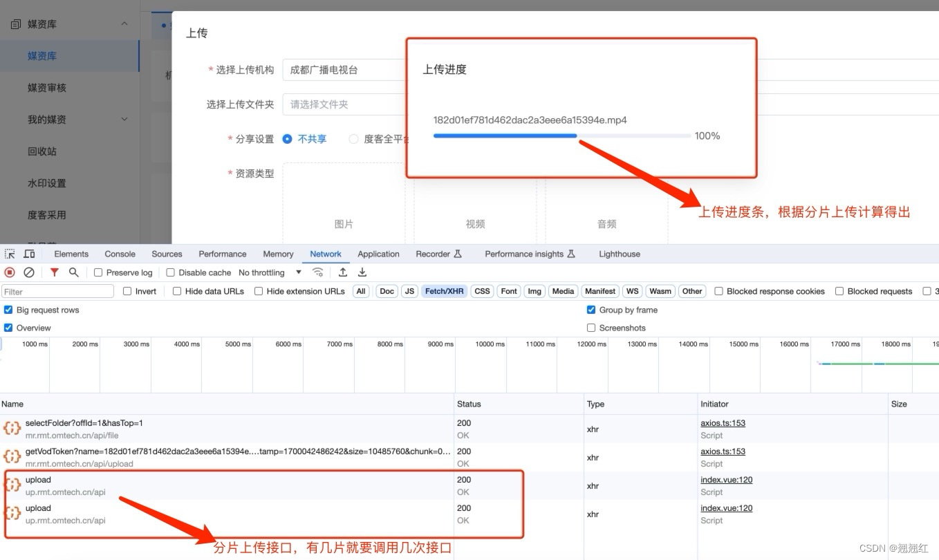The width and height of the screenshot is (939, 560).
Task: Select the 不共享 radio option
Action: pos(287,139)
